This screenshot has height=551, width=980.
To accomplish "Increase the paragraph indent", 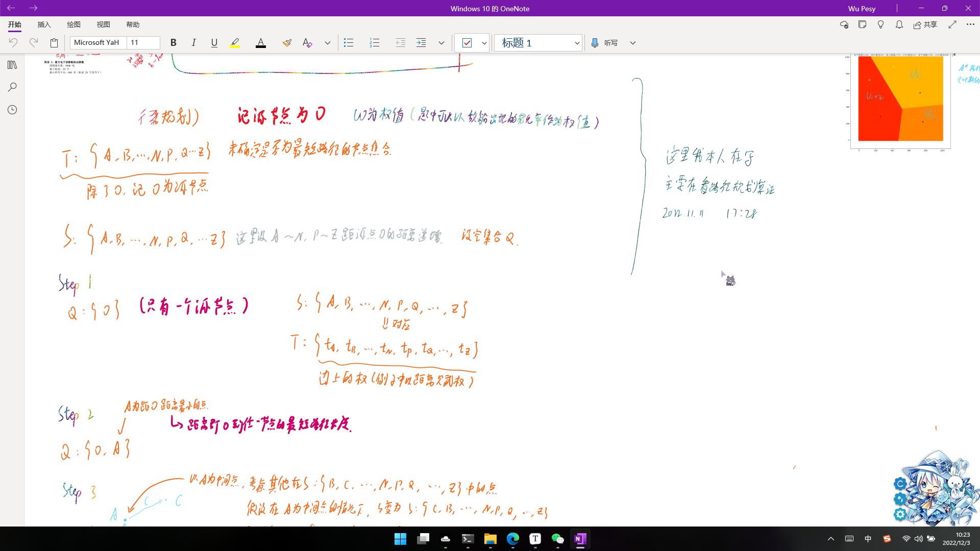I will click(421, 43).
